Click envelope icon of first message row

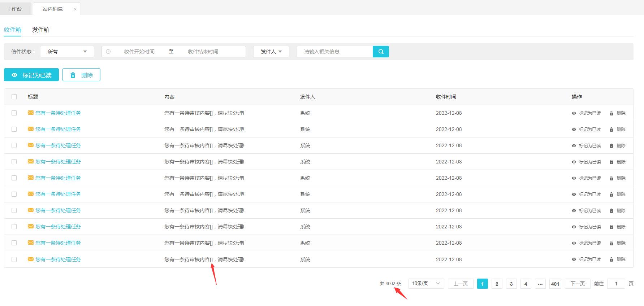tap(31, 113)
